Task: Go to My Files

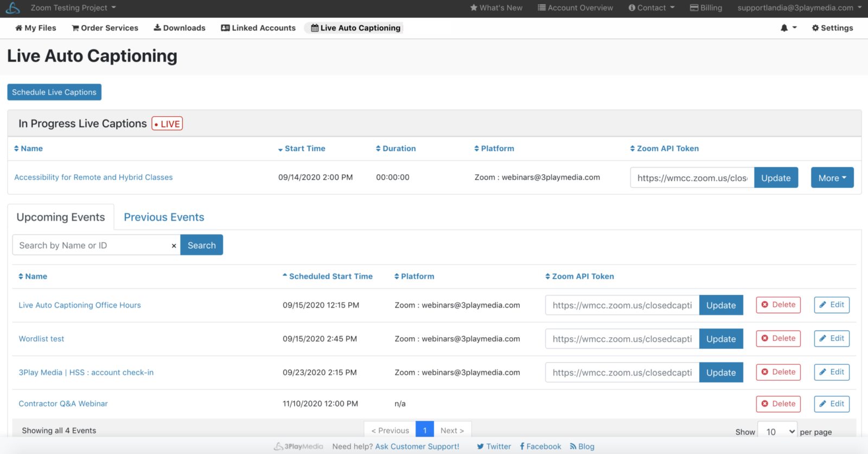Action: tap(36, 28)
